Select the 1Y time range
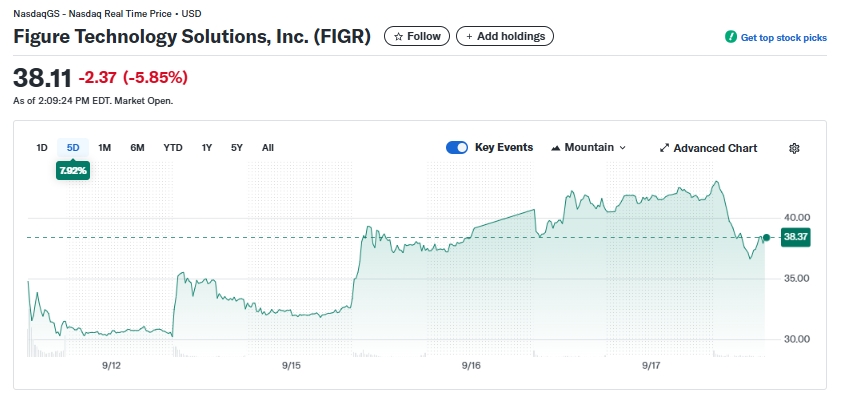Screen dimensions: 842x396 pos(207,148)
